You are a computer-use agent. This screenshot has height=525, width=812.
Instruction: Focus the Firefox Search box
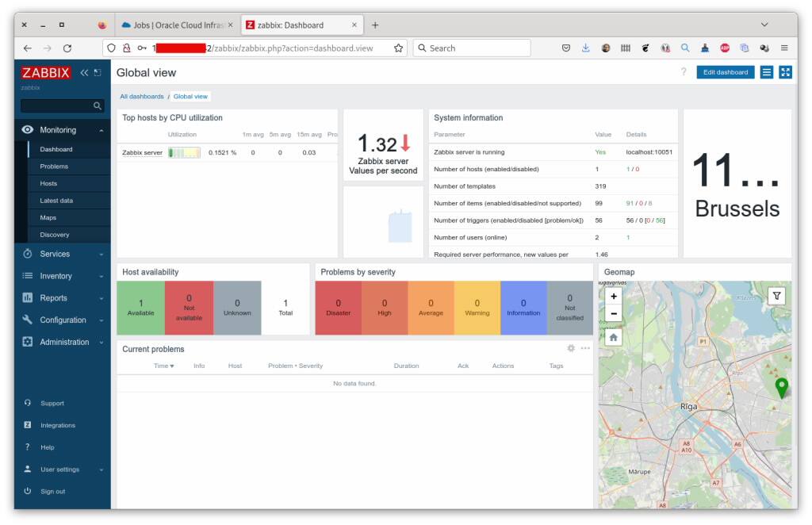472,48
